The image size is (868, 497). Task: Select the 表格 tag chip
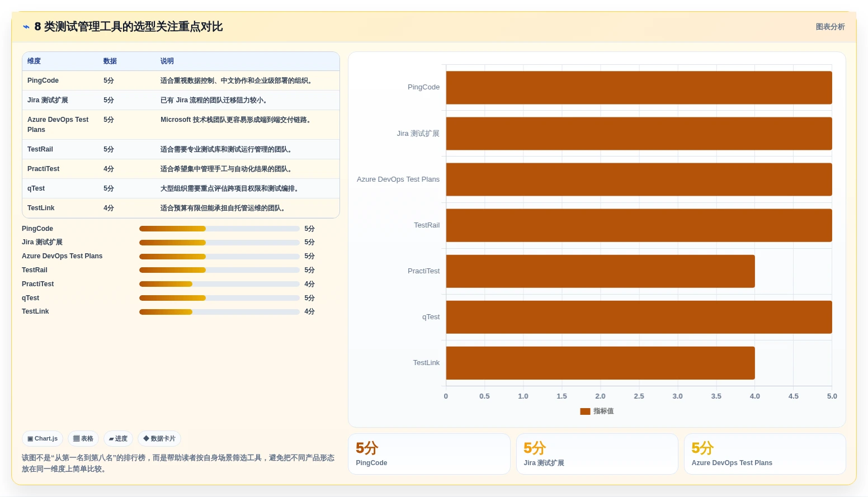click(x=83, y=439)
